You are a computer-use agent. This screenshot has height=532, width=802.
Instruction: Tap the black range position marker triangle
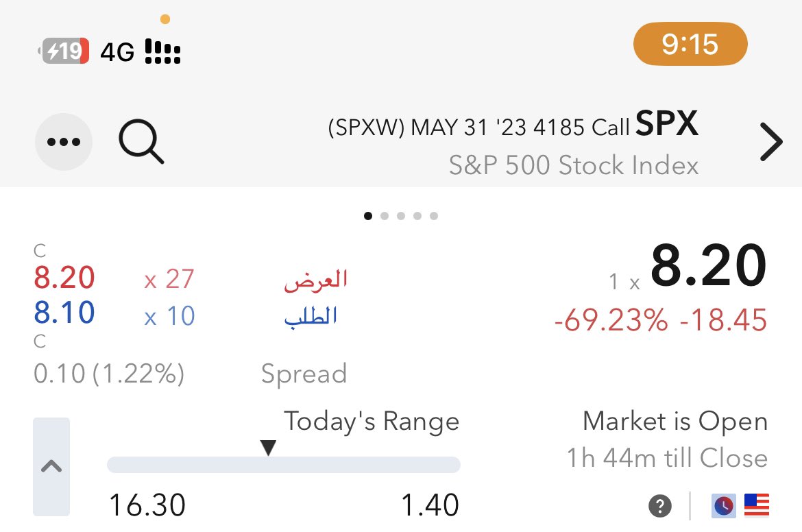click(268, 448)
